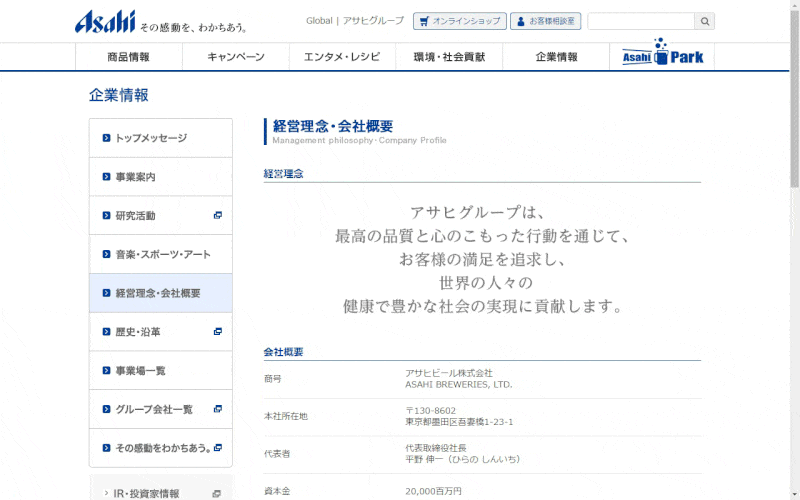Open the 商品情報 navigation menu
This screenshot has width=800, height=500.
[129, 57]
